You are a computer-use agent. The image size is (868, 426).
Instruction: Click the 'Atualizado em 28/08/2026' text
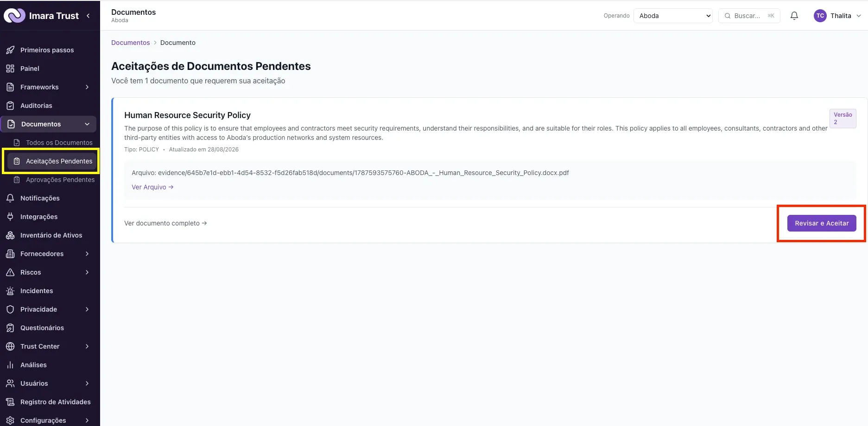(204, 150)
